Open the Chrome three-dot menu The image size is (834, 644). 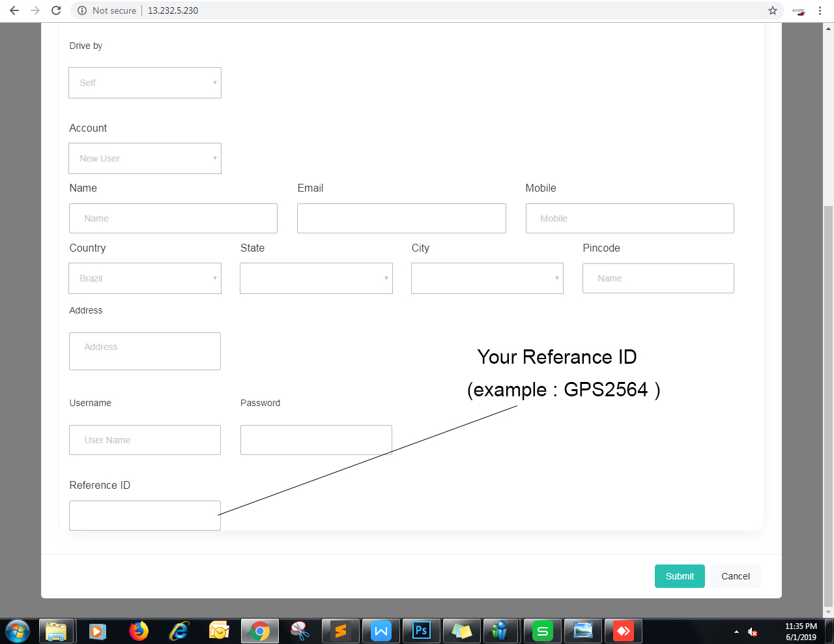820,10
